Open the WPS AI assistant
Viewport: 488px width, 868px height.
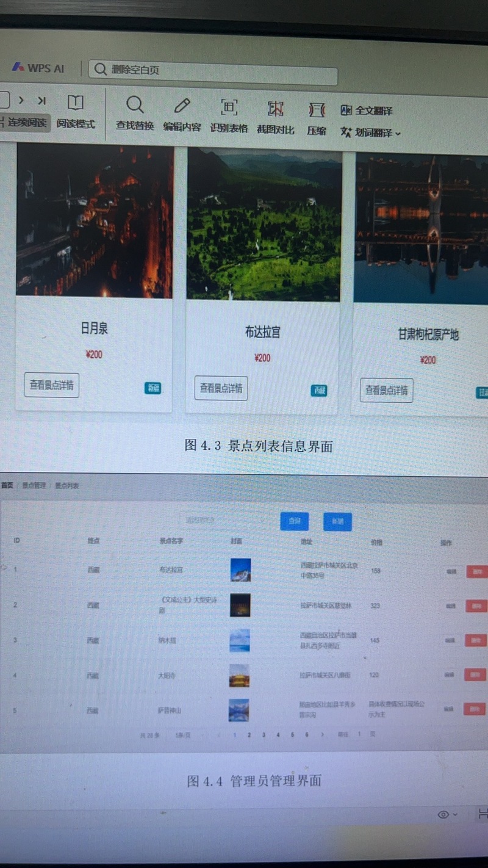pyautogui.click(x=38, y=68)
